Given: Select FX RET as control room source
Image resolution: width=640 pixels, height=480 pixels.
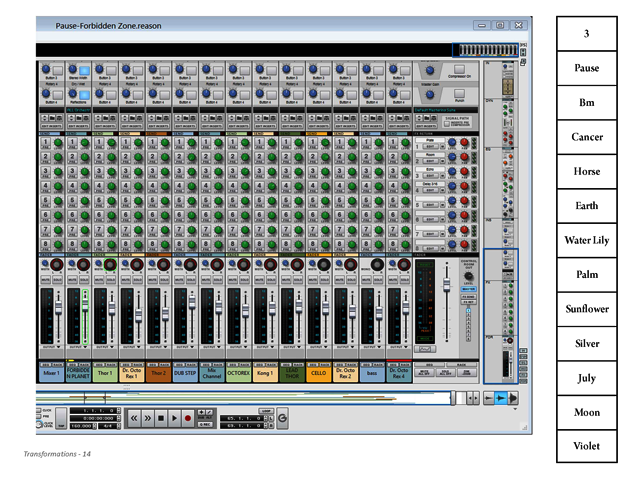Looking at the screenshot, I should (x=468, y=302).
